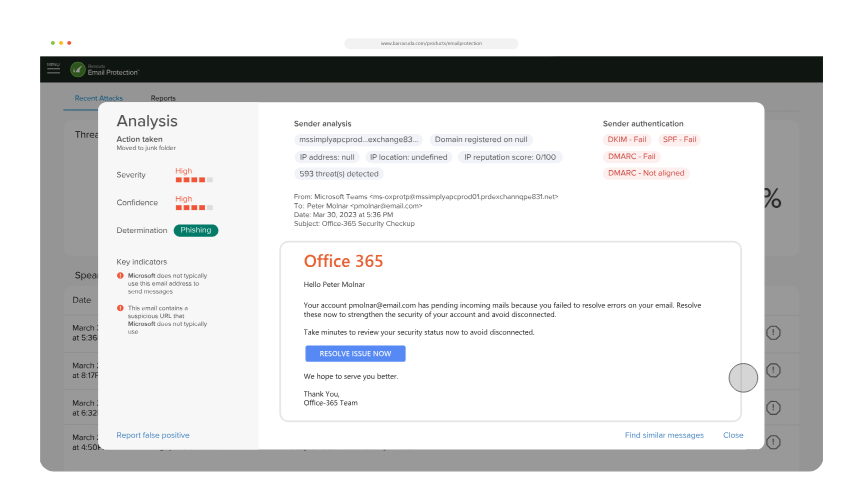Click alert icon in the 4:50 row
The height and width of the screenshot is (501, 860).
point(773,442)
